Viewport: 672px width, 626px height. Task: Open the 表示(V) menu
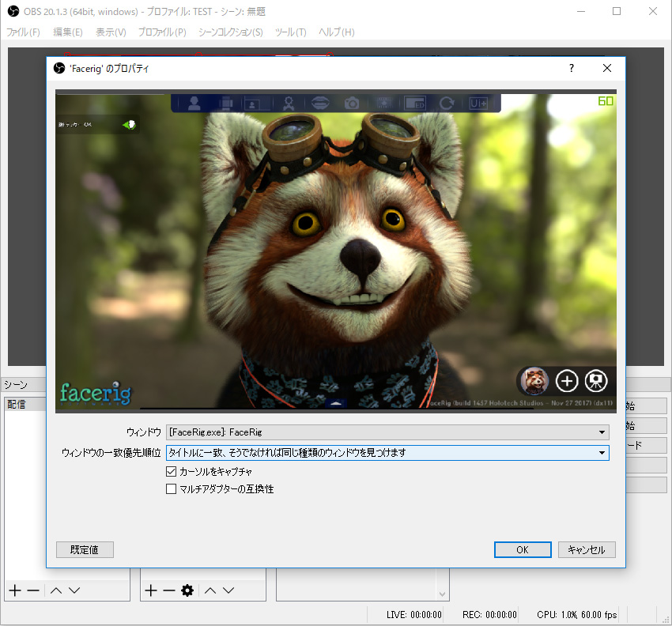click(111, 32)
